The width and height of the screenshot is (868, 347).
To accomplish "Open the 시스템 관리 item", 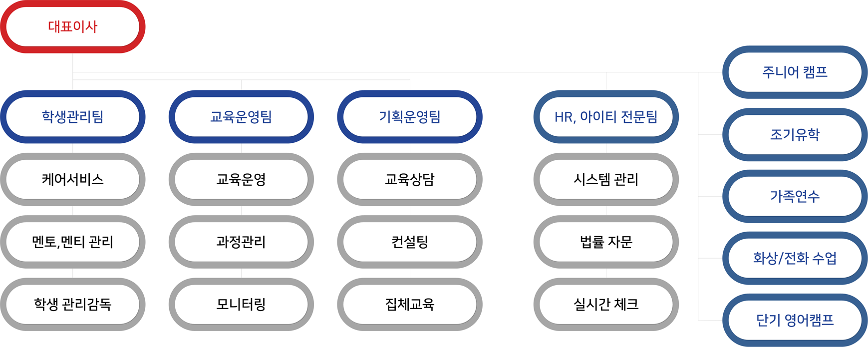I will [606, 179].
